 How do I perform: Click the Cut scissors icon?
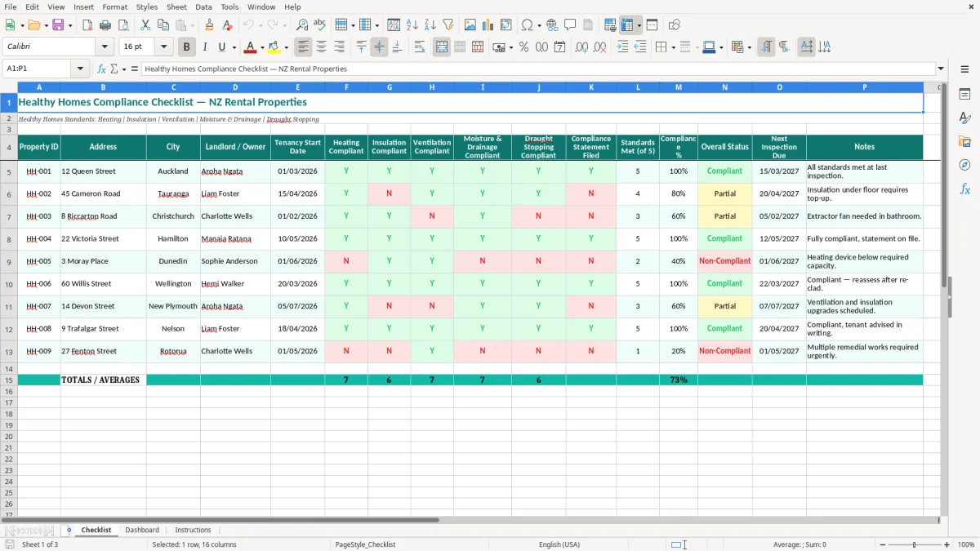[x=145, y=25]
